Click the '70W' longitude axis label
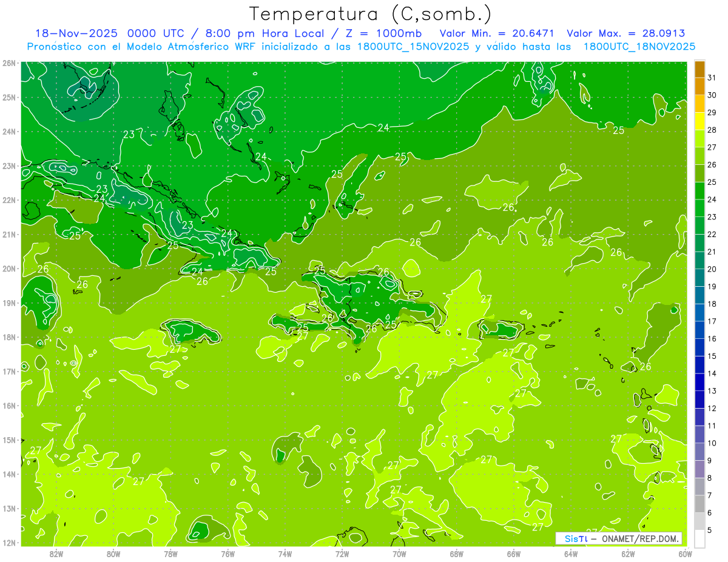Screen dimensions: 728x562 pyautogui.click(x=399, y=554)
